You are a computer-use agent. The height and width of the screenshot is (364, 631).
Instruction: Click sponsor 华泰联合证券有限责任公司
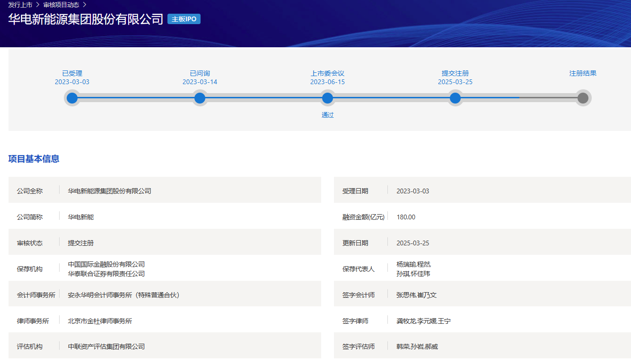coord(106,274)
